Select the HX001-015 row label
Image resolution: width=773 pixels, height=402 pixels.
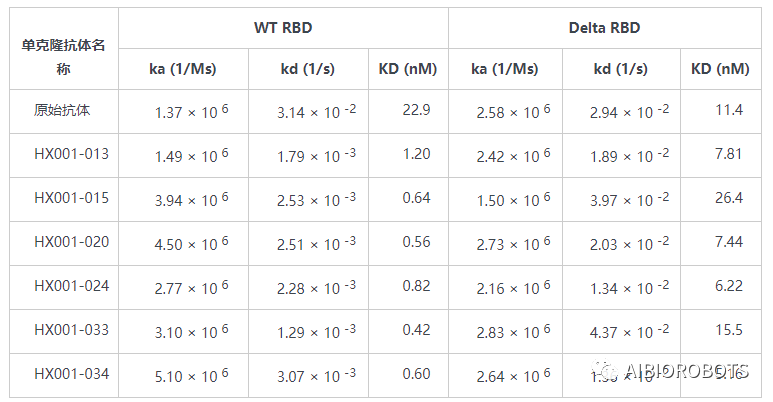(71, 198)
